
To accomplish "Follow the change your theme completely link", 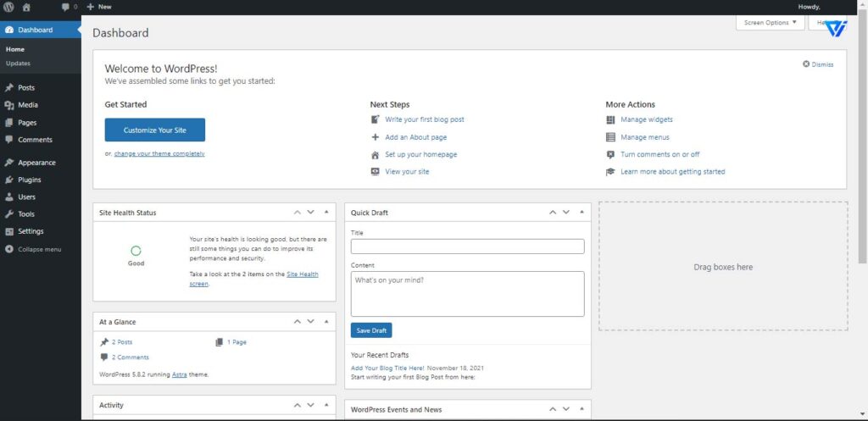I will pyautogui.click(x=159, y=154).
